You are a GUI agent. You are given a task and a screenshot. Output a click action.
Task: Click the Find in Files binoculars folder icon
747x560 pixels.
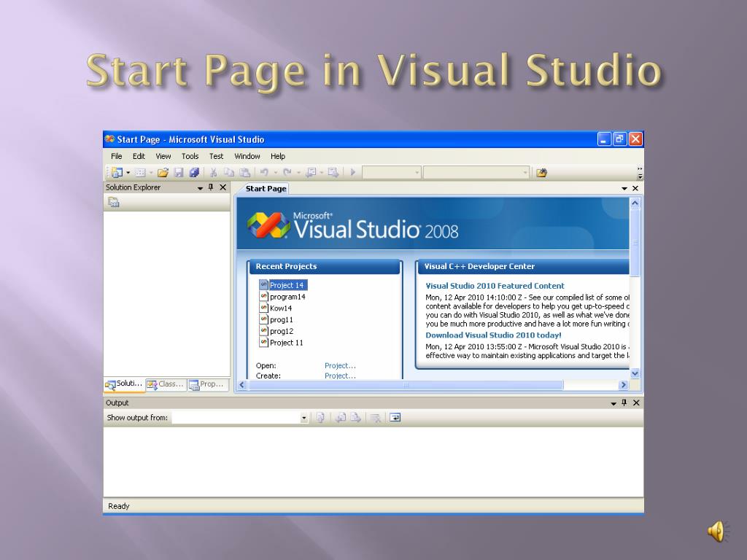coord(541,172)
